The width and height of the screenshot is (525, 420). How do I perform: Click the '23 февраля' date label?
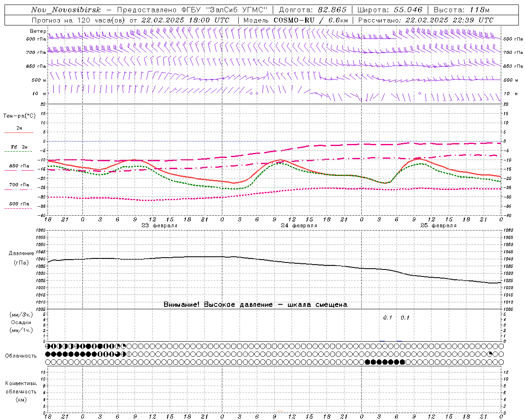pos(160,226)
